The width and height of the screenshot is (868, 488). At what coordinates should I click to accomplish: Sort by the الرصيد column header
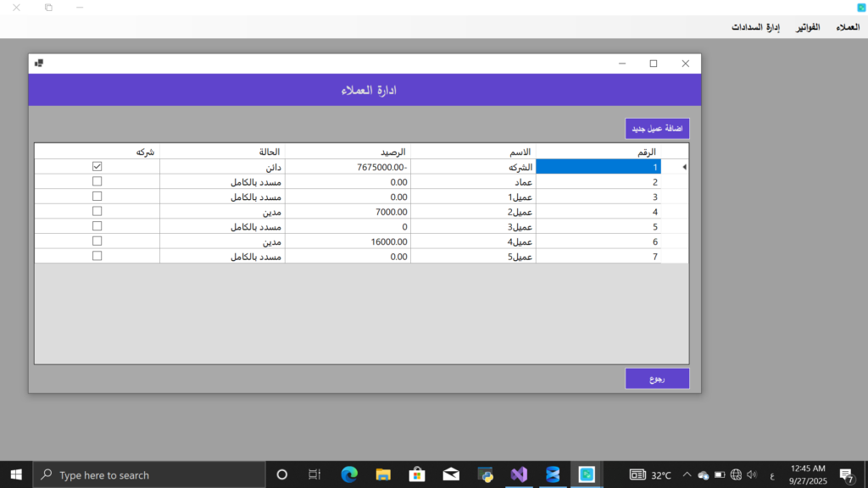[x=348, y=152]
